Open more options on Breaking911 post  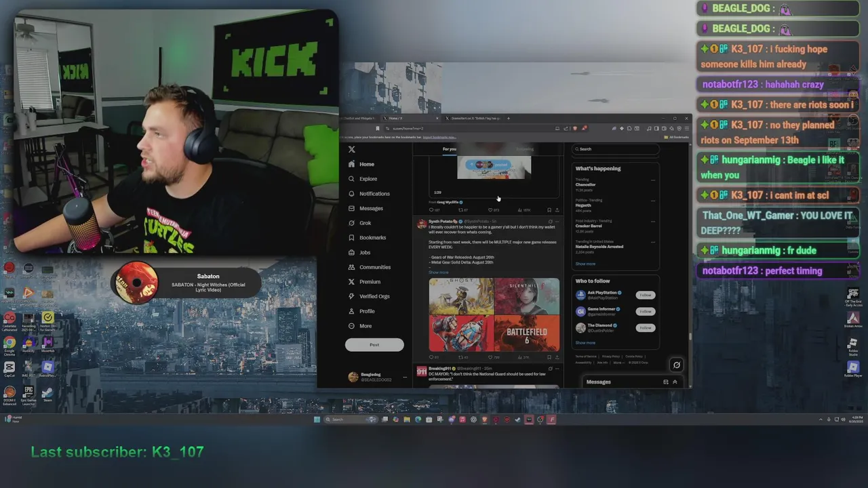[557, 368]
